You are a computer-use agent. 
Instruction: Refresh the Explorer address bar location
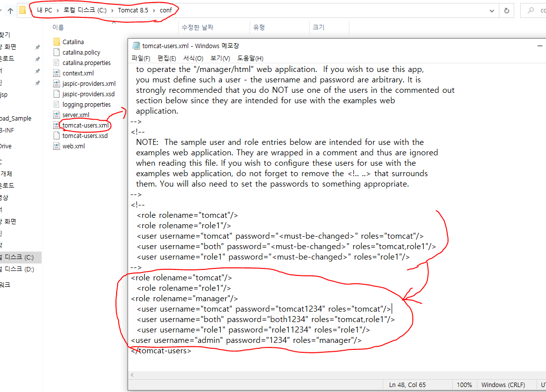click(x=507, y=10)
